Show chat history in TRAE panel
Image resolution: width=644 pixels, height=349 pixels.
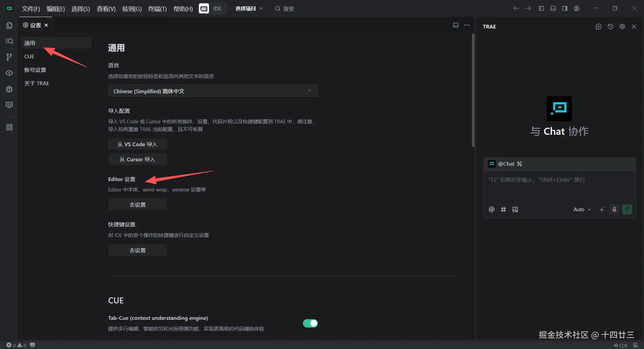(x=610, y=26)
